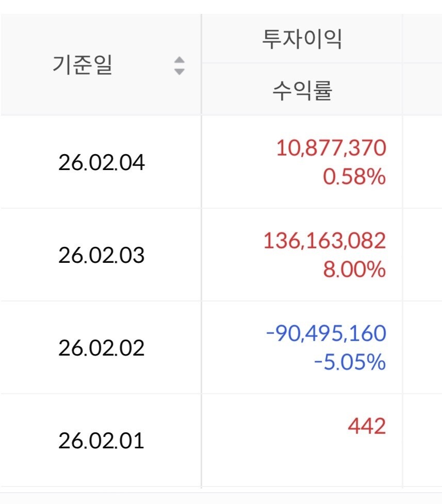Select the -5.05% return rate
This screenshot has height=504, width=442.
pyautogui.click(x=350, y=363)
